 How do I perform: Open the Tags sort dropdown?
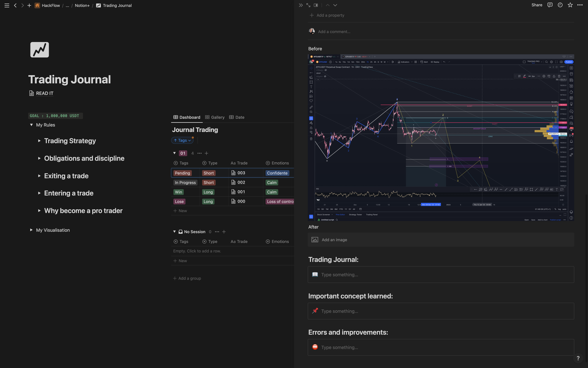click(182, 140)
